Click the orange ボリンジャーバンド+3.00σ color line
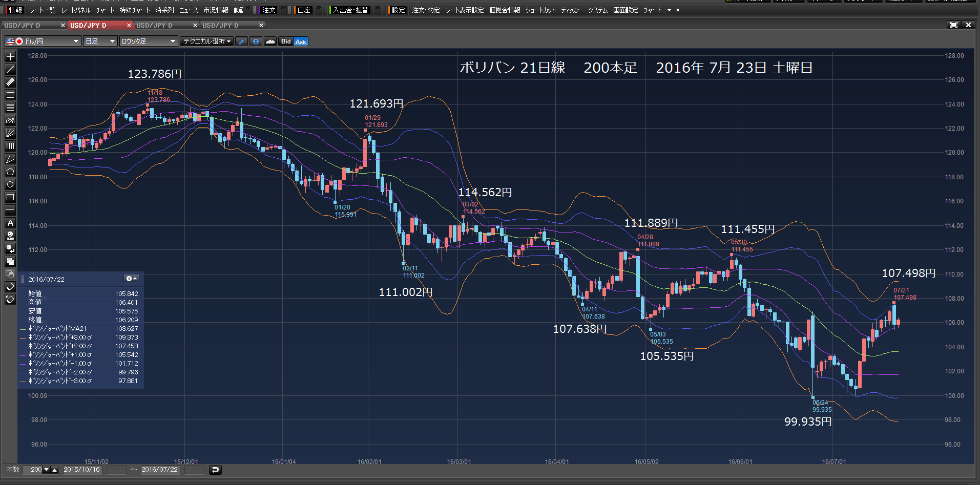The height and width of the screenshot is (485, 980). click(x=23, y=338)
